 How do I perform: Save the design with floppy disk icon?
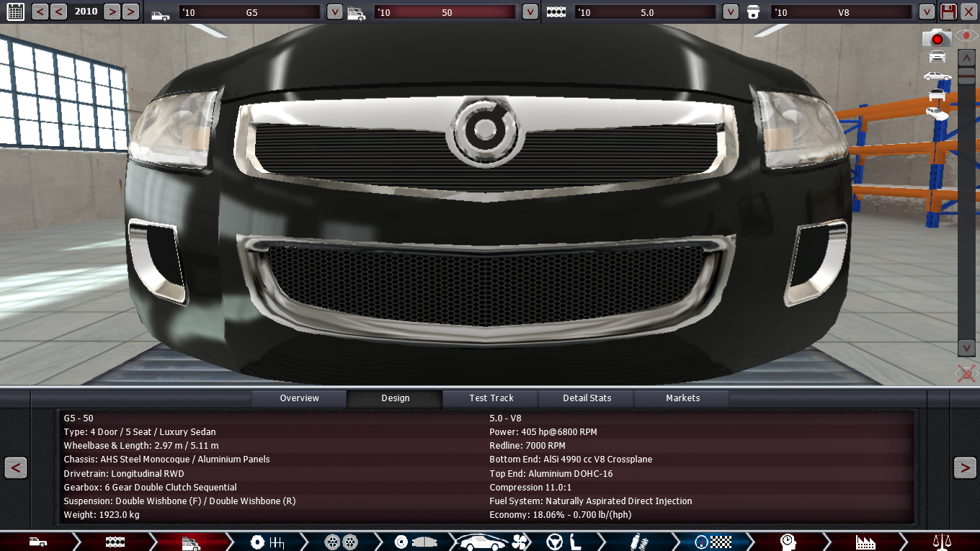click(x=948, y=12)
